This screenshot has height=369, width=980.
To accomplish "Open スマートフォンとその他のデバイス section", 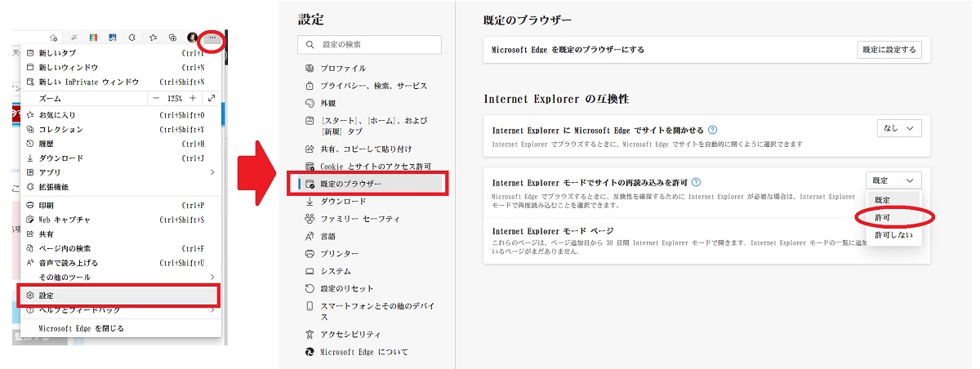I will [370, 311].
